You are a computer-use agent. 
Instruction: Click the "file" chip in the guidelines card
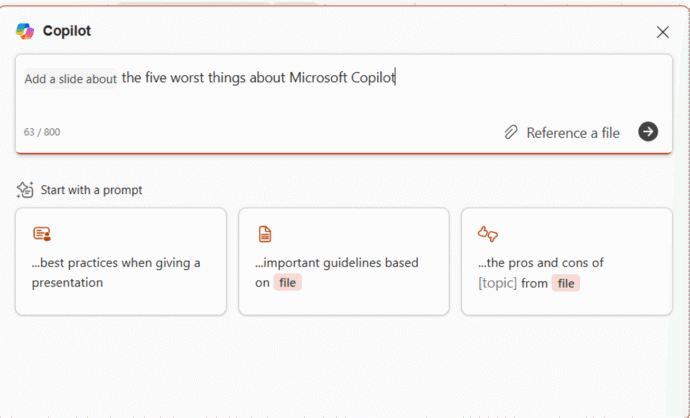coord(288,283)
